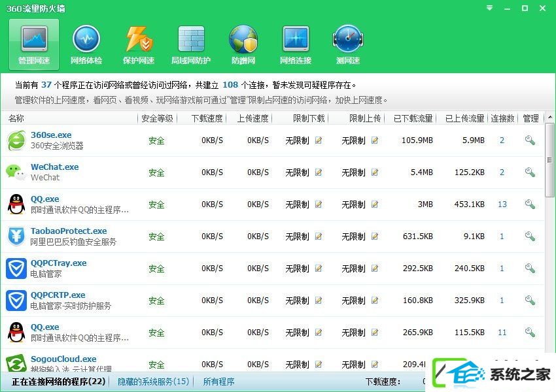Sort by 已下载流量 column header

coord(413,118)
